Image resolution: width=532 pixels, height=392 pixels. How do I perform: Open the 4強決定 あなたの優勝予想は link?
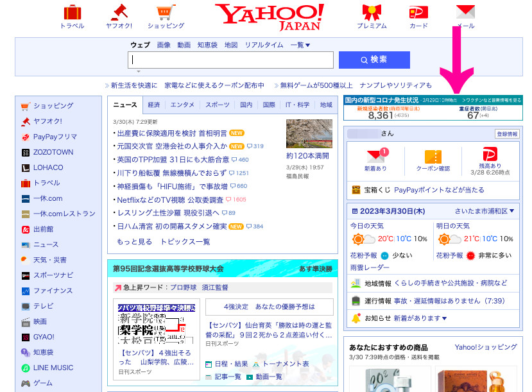[x=270, y=307]
